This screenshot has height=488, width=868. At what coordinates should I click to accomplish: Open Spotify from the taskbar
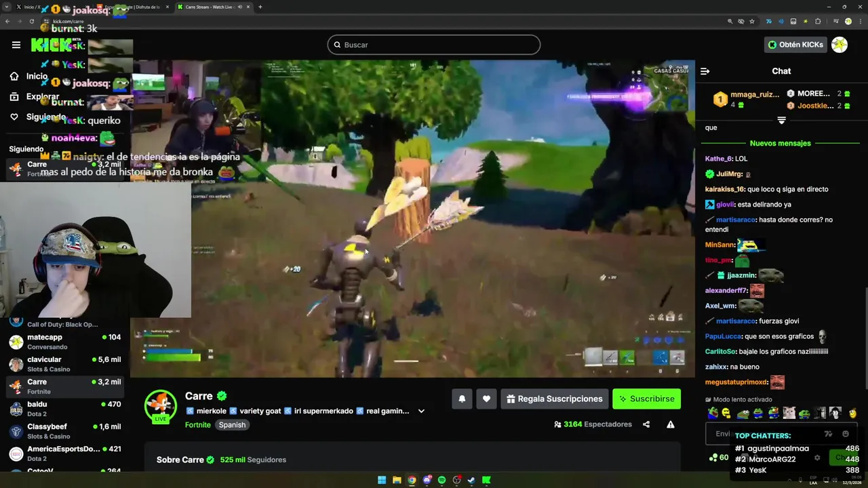441,480
